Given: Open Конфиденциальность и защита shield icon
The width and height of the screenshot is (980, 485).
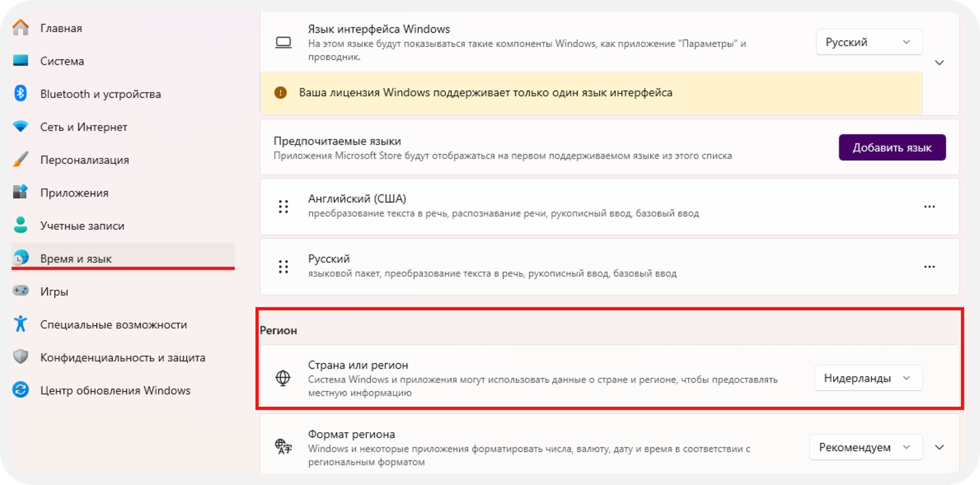Looking at the screenshot, I should [x=20, y=357].
